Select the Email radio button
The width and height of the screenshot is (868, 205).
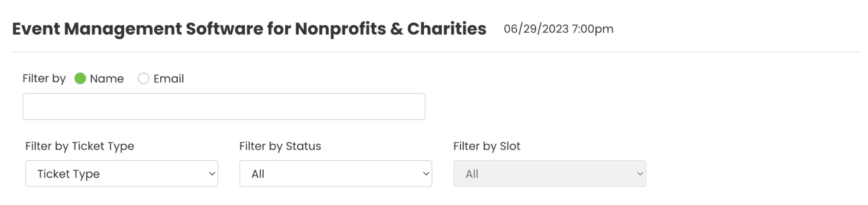(143, 78)
